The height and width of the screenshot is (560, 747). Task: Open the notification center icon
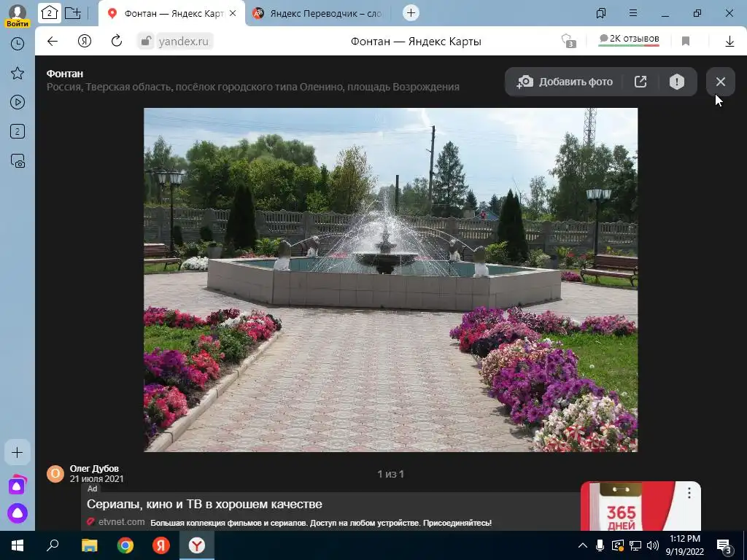(x=724, y=546)
